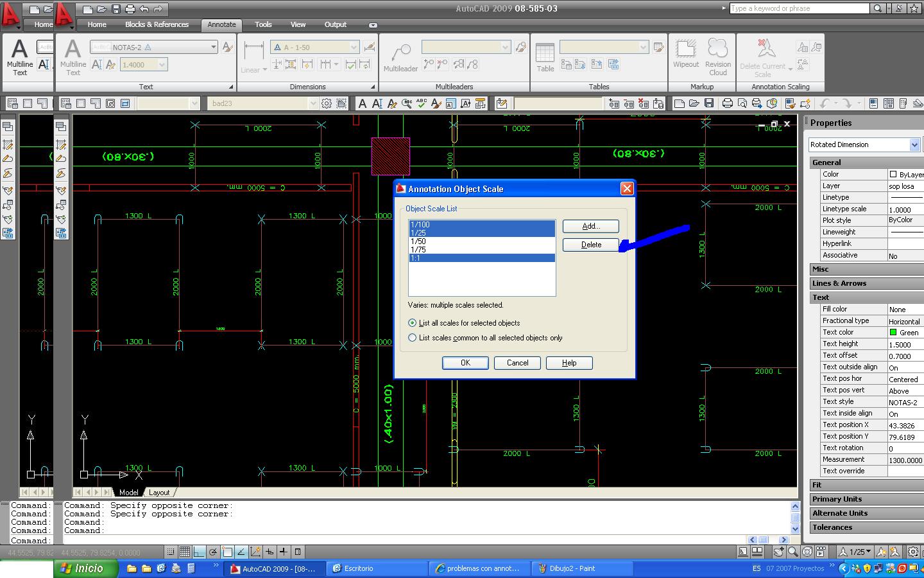Click the Undo arrow in quick access toolbar
924x578 pixels.
pyautogui.click(x=144, y=9)
